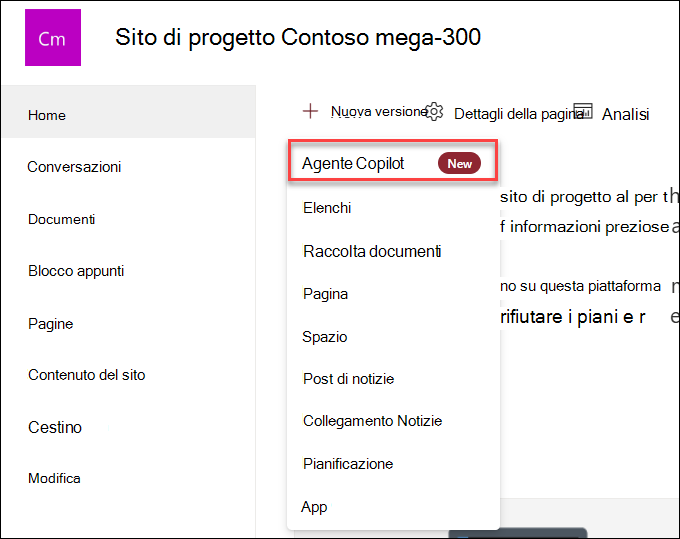The image size is (680, 539).
Task: Select Pianificazione in the menu
Action: [348, 464]
